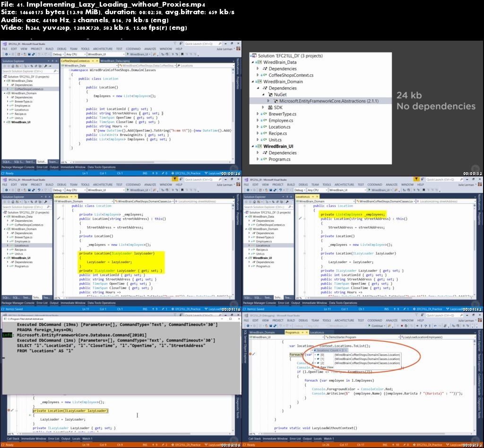Viewport: 484px width, 448px height.
Task: Expand the Microsoft.EntityFrameworkCore.Abstractions package node
Action: coord(268,101)
